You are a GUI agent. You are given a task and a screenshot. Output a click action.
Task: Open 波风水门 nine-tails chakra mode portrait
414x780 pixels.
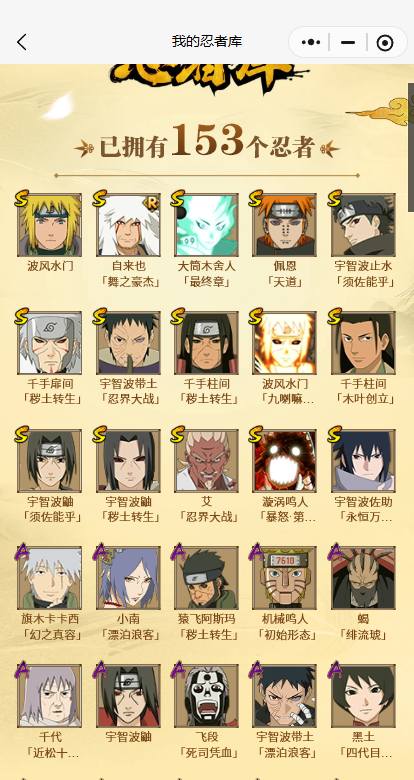click(285, 343)
